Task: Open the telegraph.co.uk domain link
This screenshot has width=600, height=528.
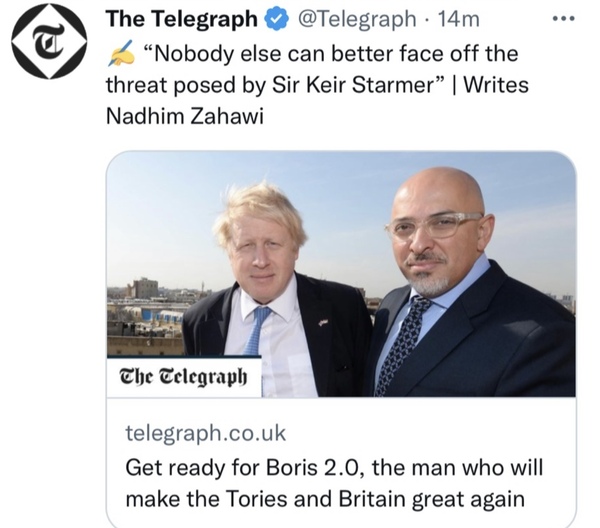Action: click(x=205, y=433)
